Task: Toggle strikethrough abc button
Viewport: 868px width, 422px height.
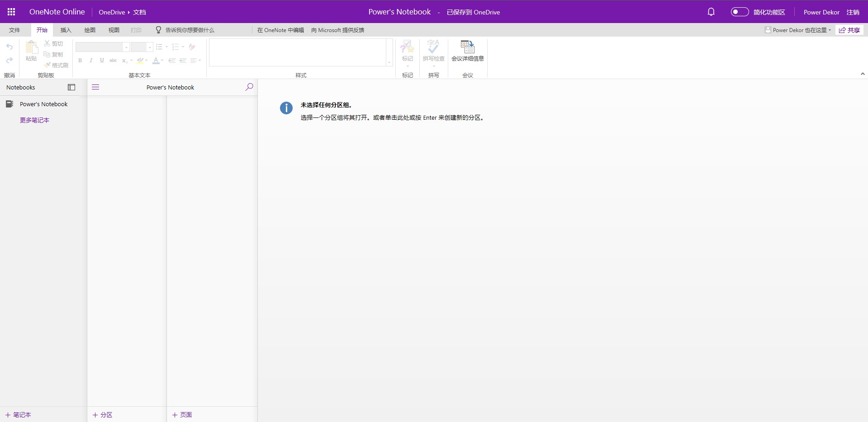Action: pos(113,61)
